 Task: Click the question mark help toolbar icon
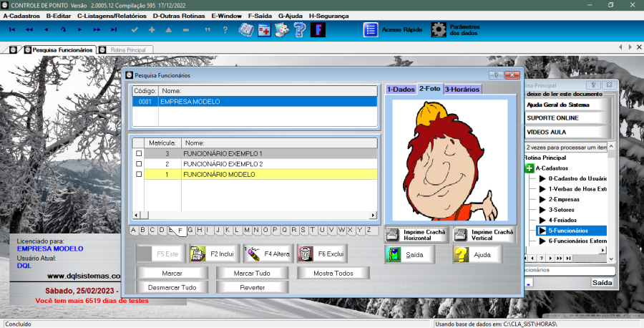(300, 30)
